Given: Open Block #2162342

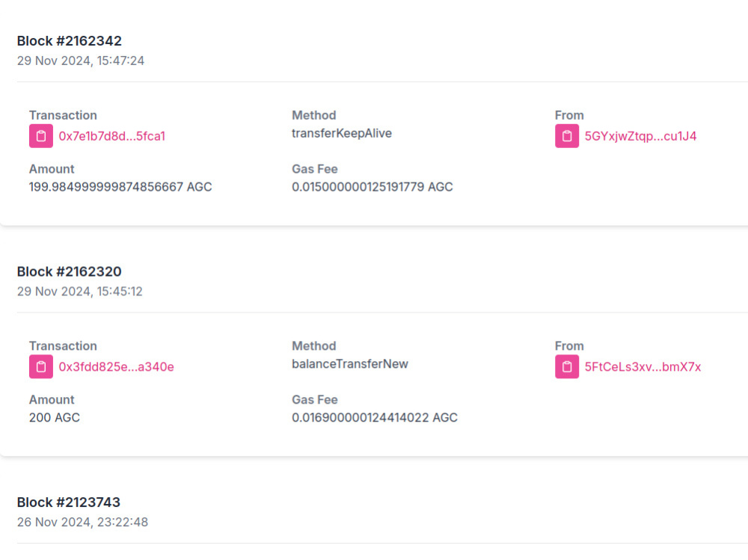Looking at the screenshot, I should (69, 41).
